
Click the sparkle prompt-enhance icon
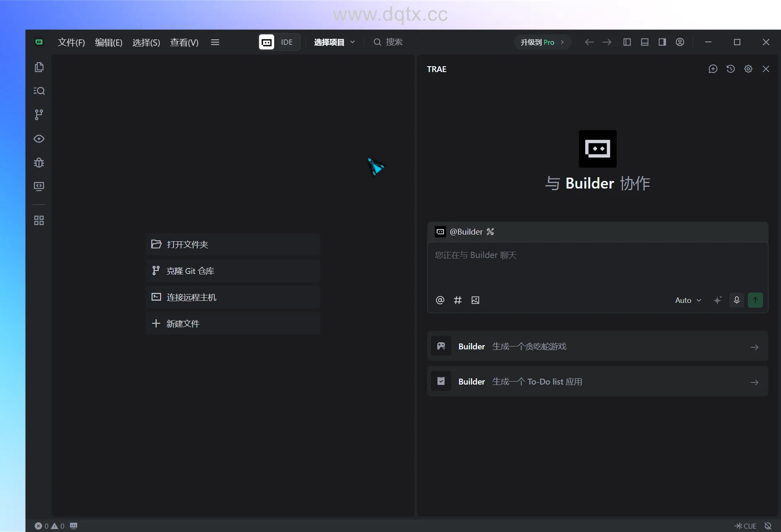pyautogui.click(x=718, y=300)
